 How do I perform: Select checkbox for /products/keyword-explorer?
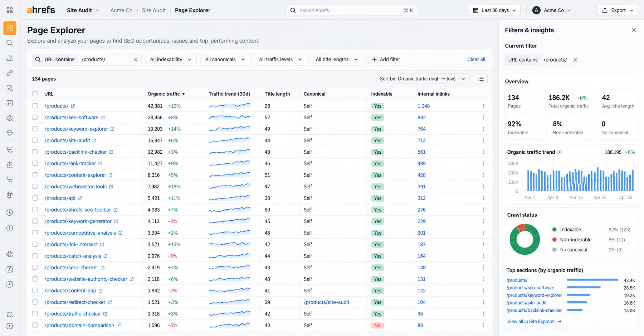point(35,129)
